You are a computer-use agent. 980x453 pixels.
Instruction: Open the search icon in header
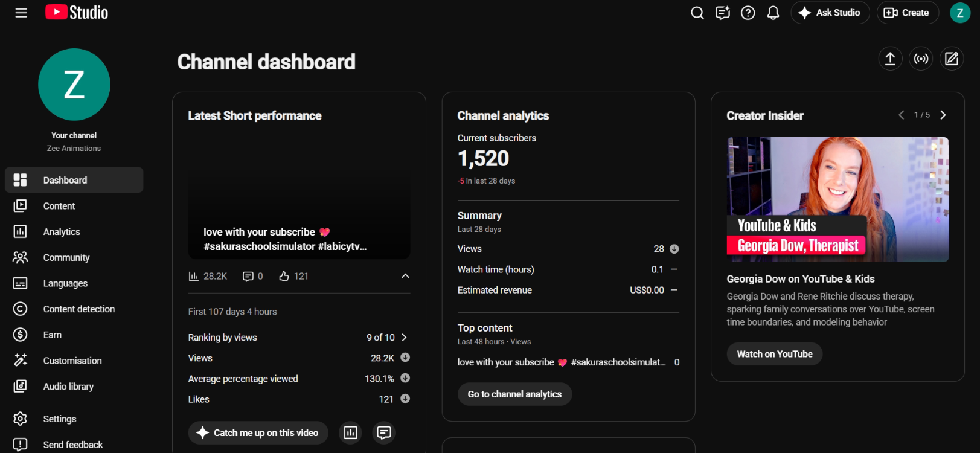[697, 13]
